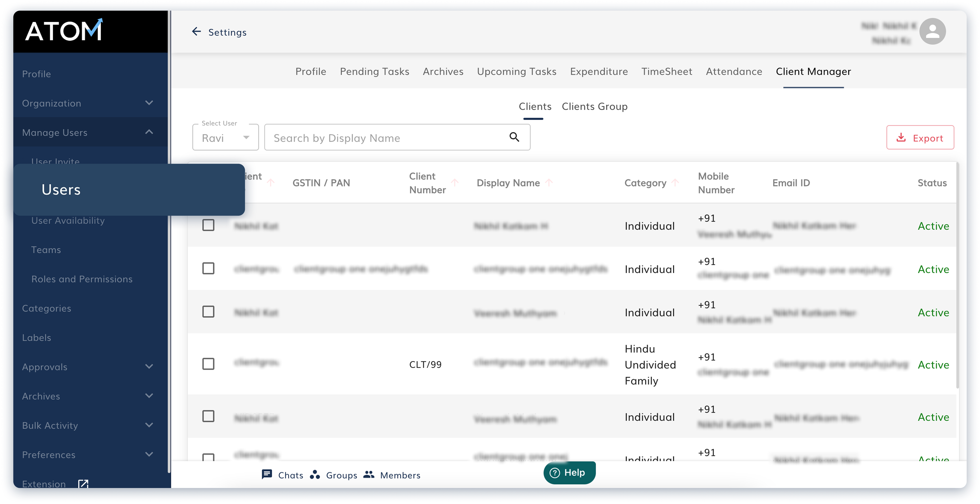Switch to the top Profile tab
The image size is (980, 504).
coord(310,72)
